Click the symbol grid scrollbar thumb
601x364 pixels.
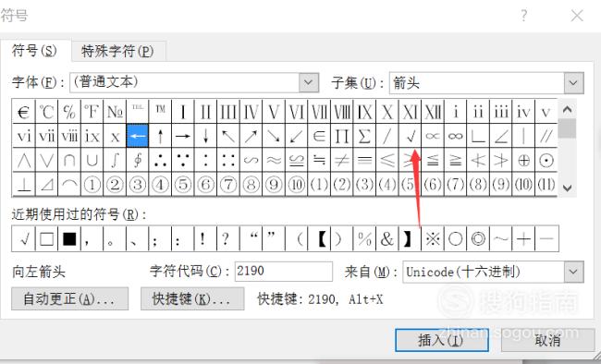coord(568,128)
